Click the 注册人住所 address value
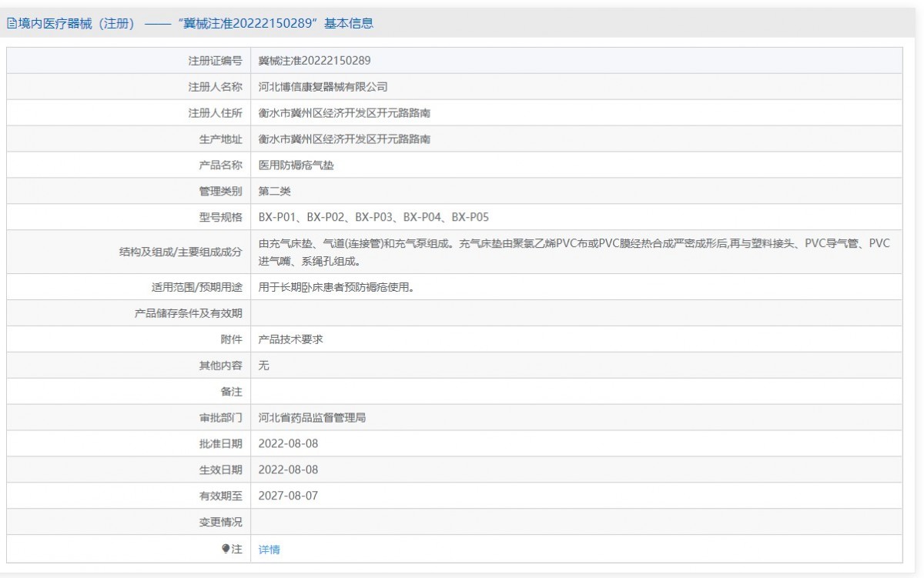This screenshot has height=578, width=924. pos(344,113)
